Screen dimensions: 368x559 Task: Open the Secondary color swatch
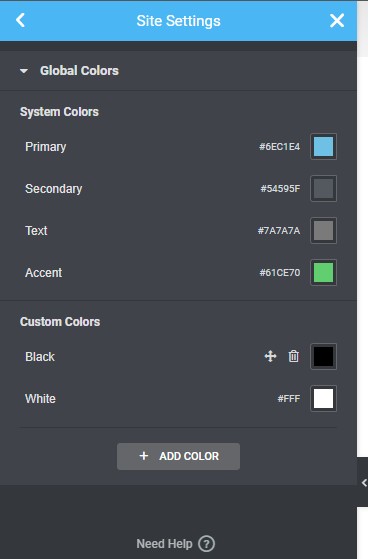point(323,189)
